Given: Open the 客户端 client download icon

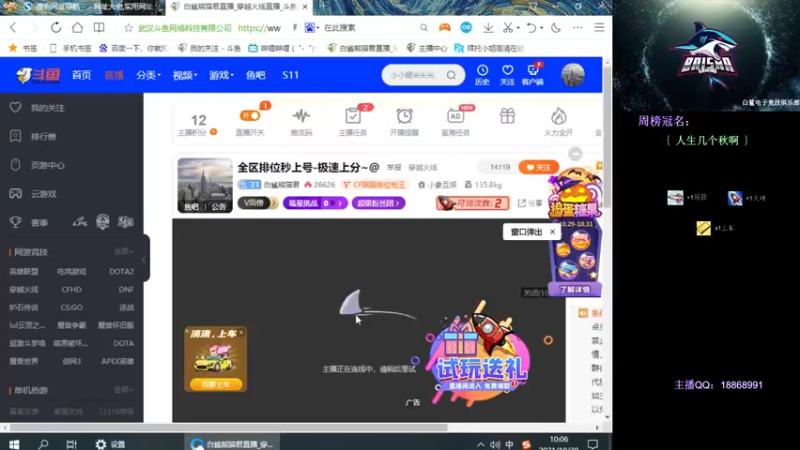Looking at the screenshot, I should pyautogui.click(x=533, y=74).
